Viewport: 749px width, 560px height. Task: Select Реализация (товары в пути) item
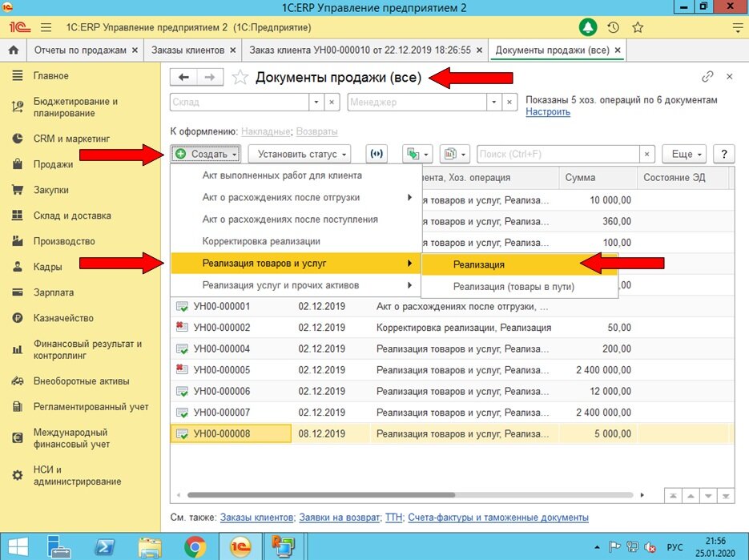[x=520, y=287]
